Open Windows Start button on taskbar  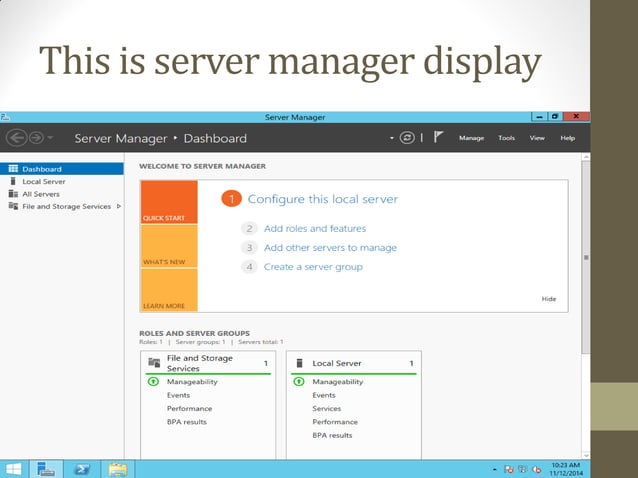click(x=14, y=468)
